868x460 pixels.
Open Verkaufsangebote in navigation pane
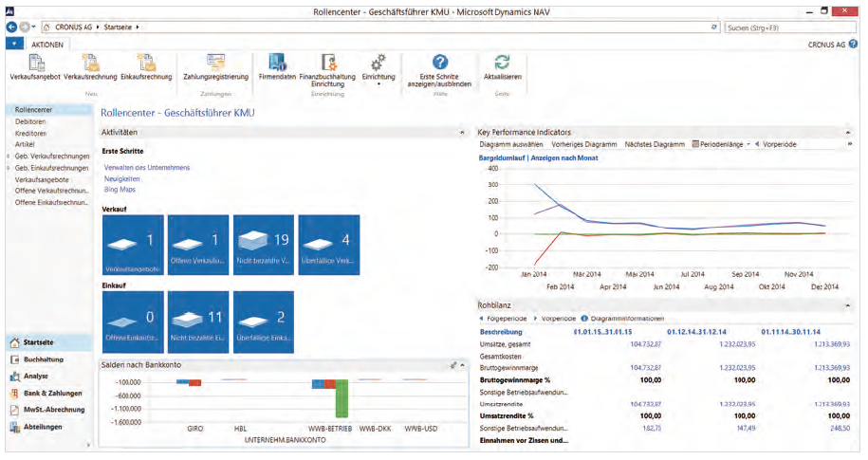(x=42, y=180)
